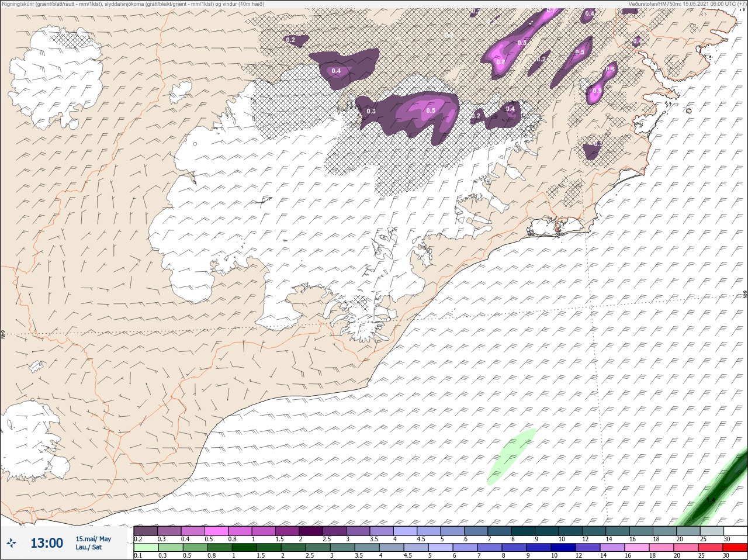Select the light purple lower legend swatch labeled 14
Image resolution: width=748 pixels, height=560 pixels.
(x=612, y=548)
